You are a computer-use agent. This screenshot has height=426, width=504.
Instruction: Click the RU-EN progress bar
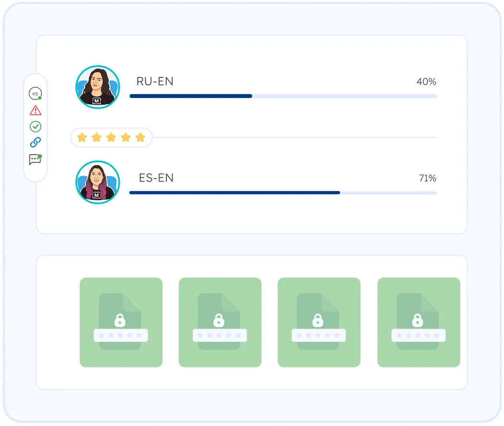click(283, 96)
